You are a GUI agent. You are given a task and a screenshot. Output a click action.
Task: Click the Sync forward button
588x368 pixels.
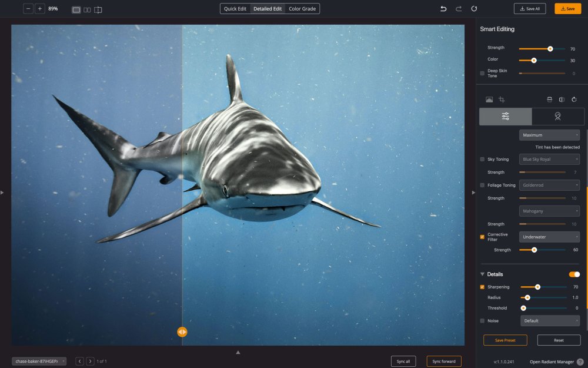pyautogui.click(x=444, y=361)
